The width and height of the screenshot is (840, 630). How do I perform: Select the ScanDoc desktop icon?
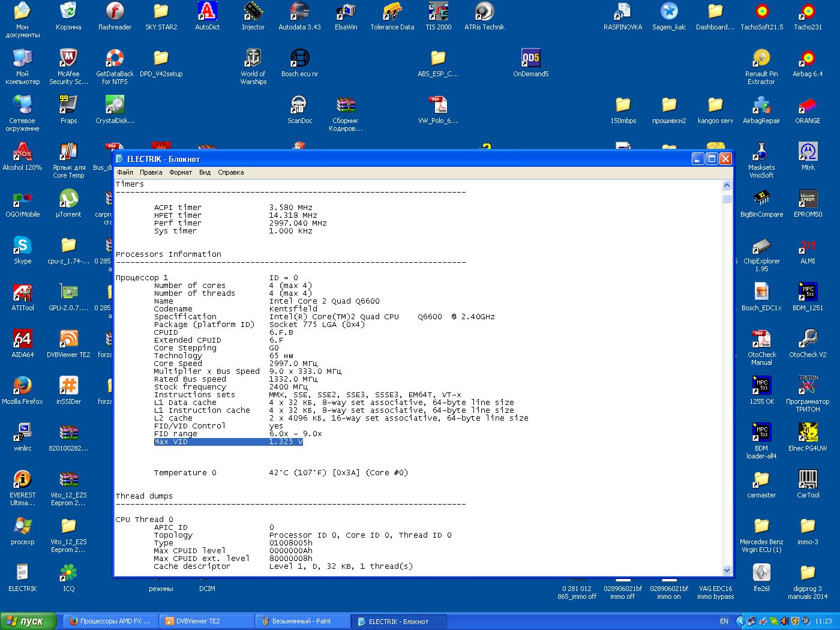point(299,110)
